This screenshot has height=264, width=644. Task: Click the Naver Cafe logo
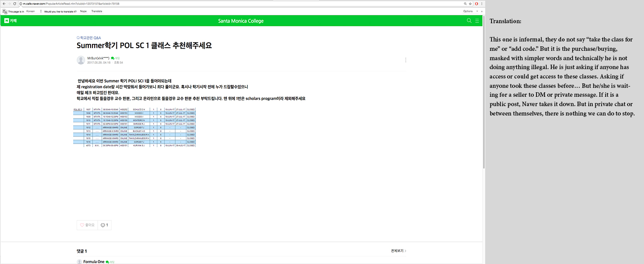(x=10, y=21)
